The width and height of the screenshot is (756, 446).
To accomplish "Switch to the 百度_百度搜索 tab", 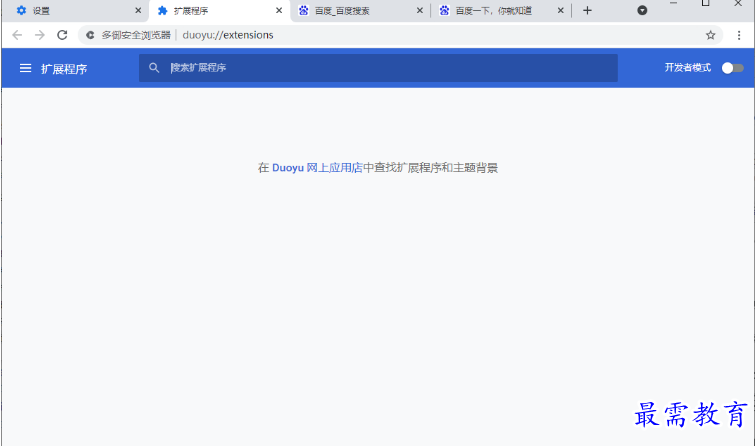I will (x=361, y=11).
